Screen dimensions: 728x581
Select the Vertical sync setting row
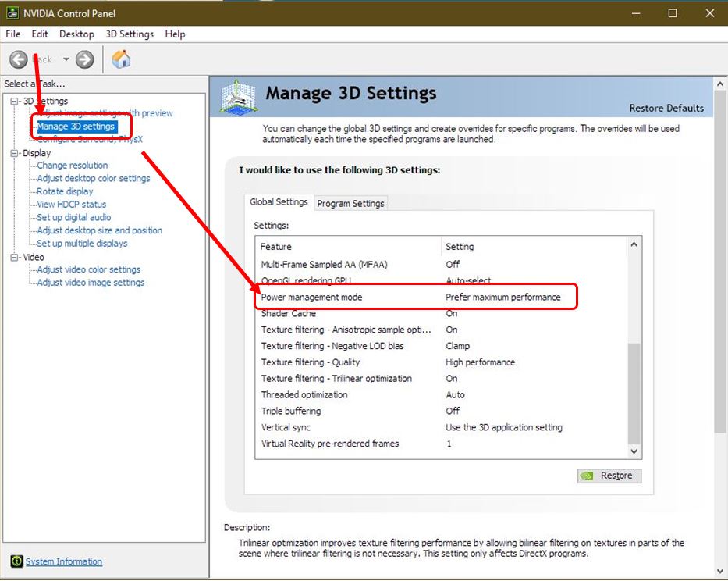[441, 427]
